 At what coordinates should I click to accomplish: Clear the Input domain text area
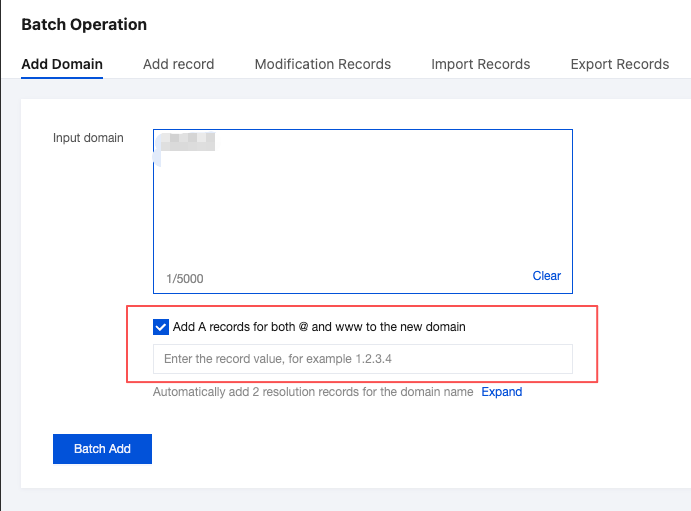coord(546,276)
